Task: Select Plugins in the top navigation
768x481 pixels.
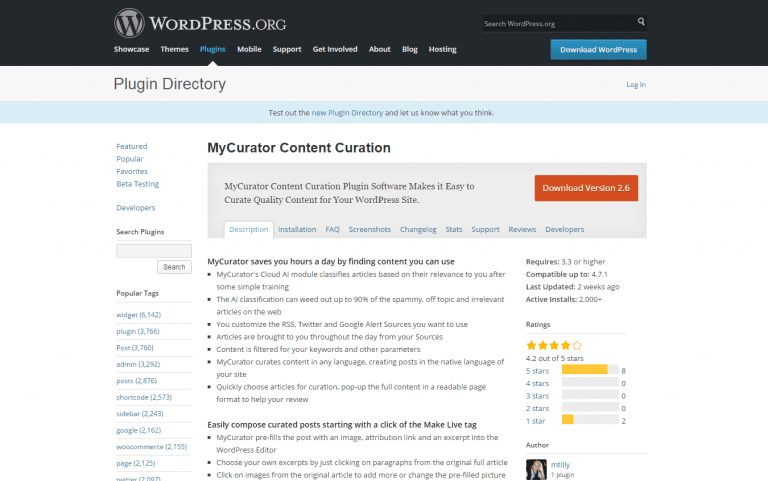Action: 212,49
